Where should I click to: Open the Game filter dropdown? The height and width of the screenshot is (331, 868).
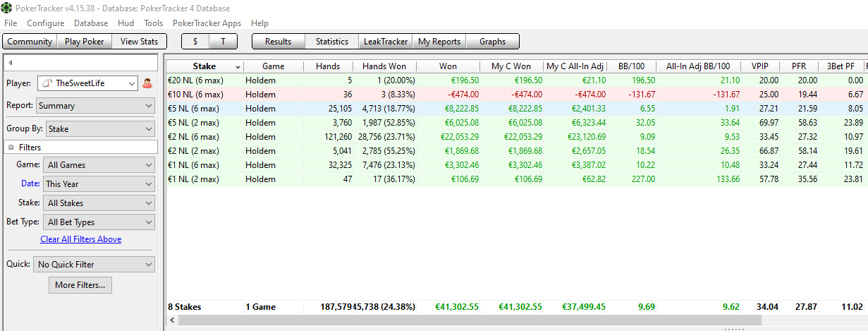coord(99,164)
